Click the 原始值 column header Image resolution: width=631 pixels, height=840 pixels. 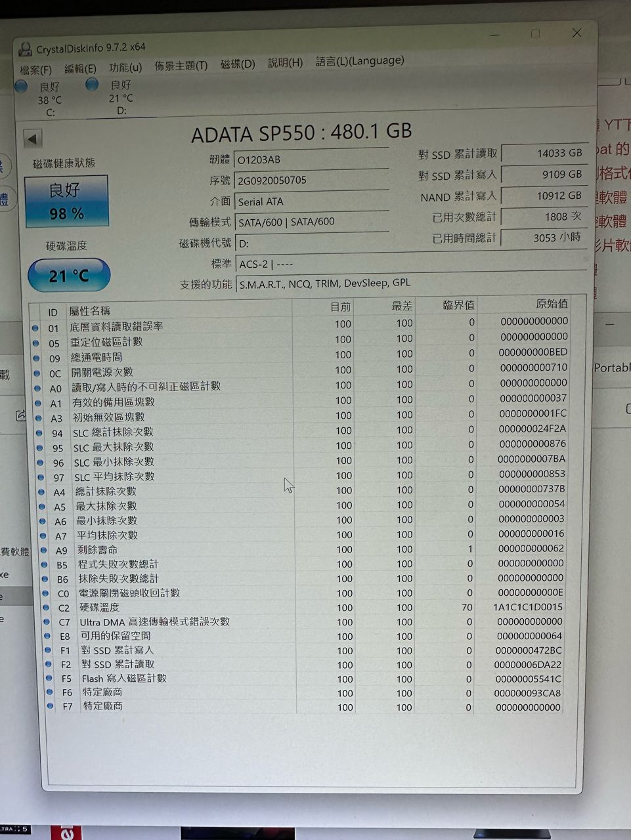point(551,304)
